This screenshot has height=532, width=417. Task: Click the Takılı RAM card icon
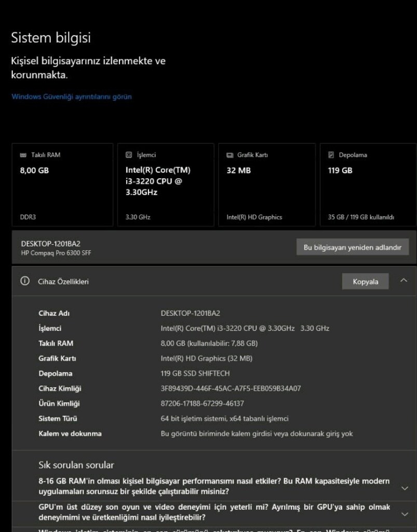[x=23, y=155]
